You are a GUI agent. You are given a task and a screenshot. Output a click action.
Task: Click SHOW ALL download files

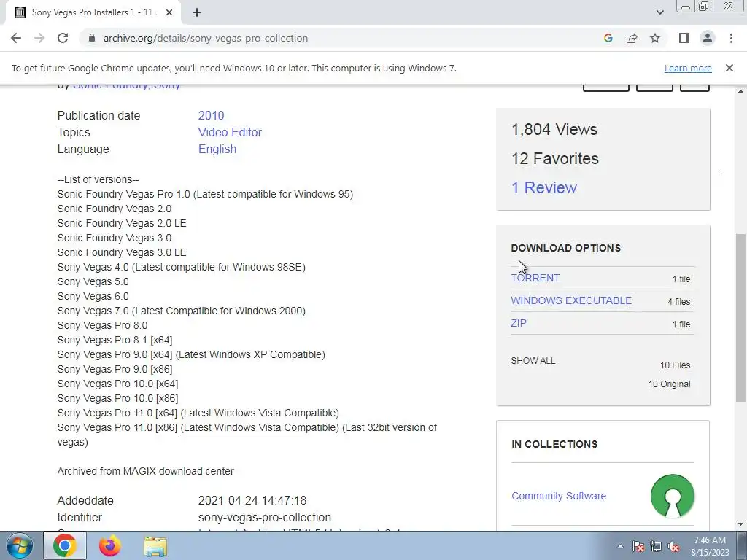coord(533,360)
